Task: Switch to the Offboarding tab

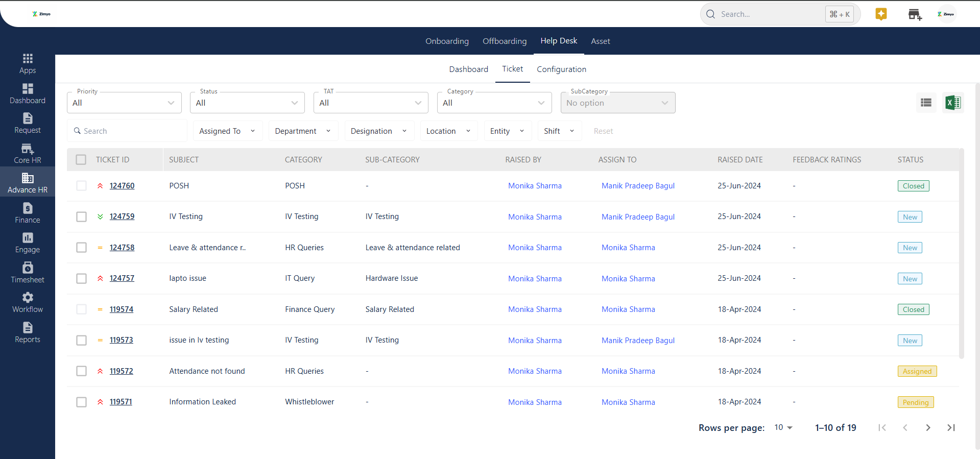Action: [x=505, y=41]
